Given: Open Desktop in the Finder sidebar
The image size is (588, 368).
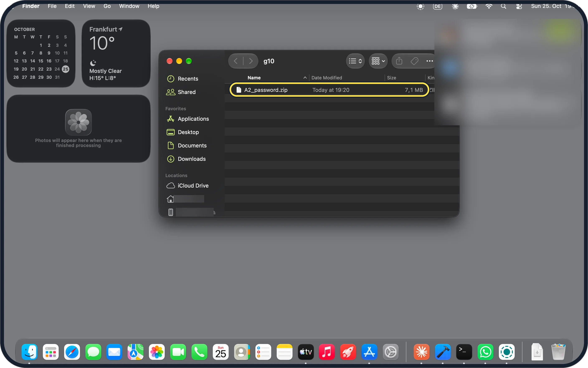Looking at the screenshot, I should 188,132.
